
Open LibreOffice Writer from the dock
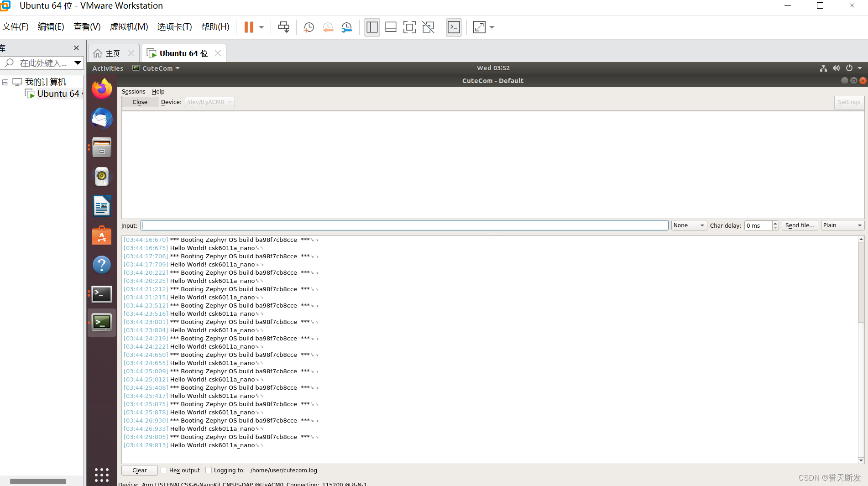(x=102, y=206)
